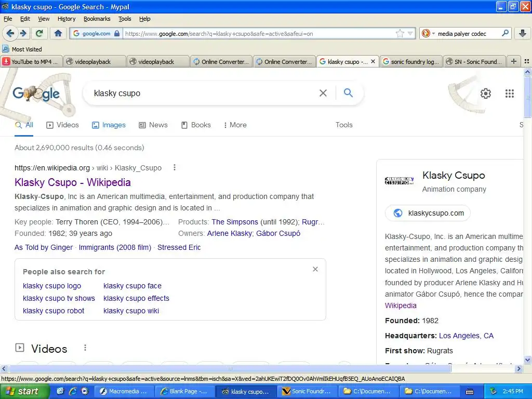Open the Windows start button
The width and height of the screenshot is (532, 399).
(24, 391)
